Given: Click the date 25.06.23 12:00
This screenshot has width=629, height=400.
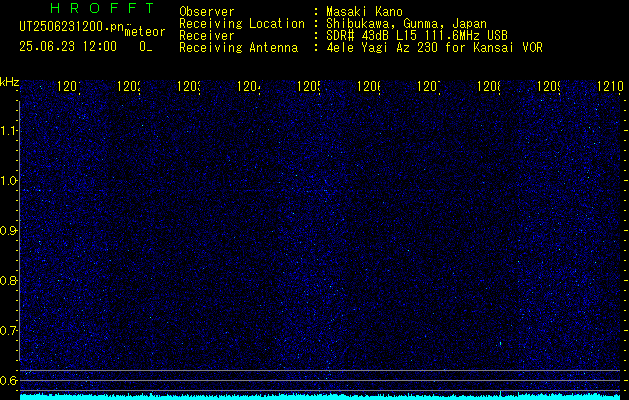Looking at the screenshot, I should (x=68, y=47).
